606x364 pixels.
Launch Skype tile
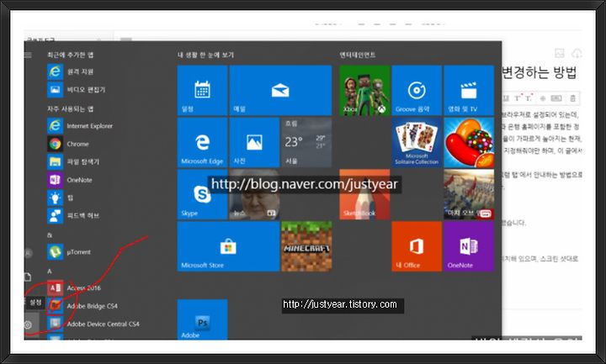(202, 194)
